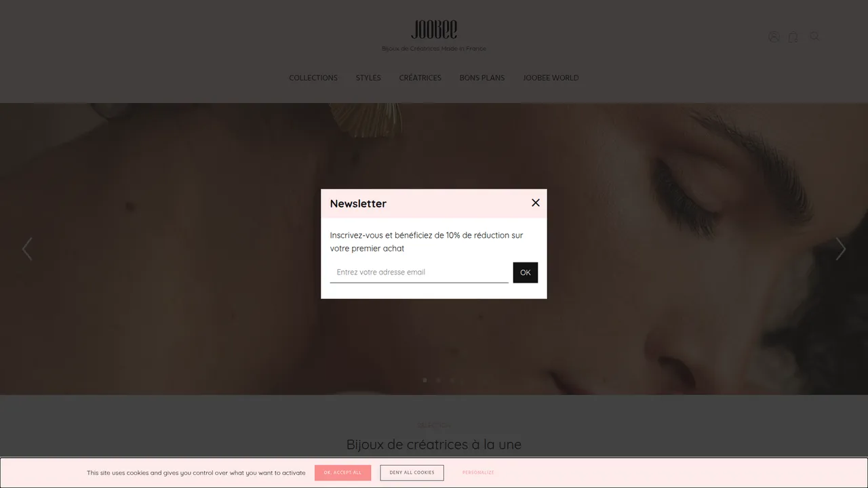This screenshot has height=488, width=868.
Task: Select the first carousel dot
Action: [425, 380]
